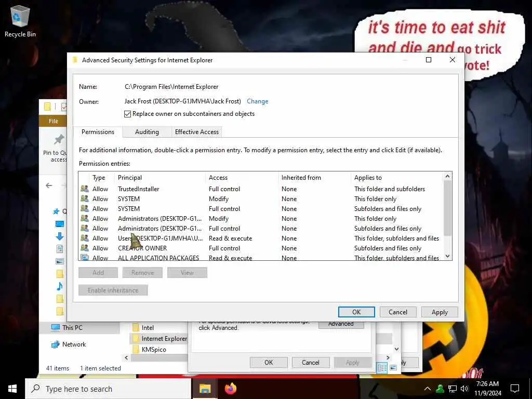Confirm with OK in Advanced Security Settings

[356, 312]
